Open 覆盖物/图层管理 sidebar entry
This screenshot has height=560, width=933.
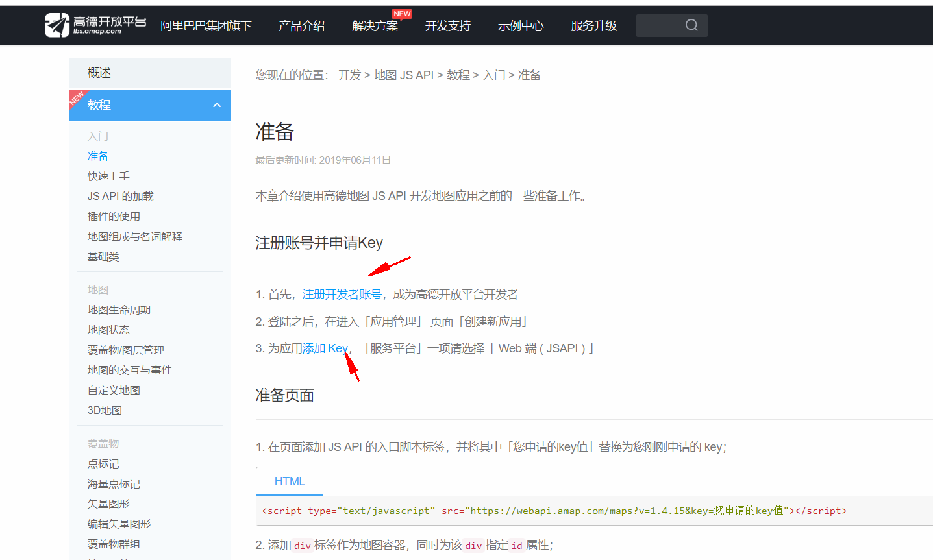pos(126,350)
